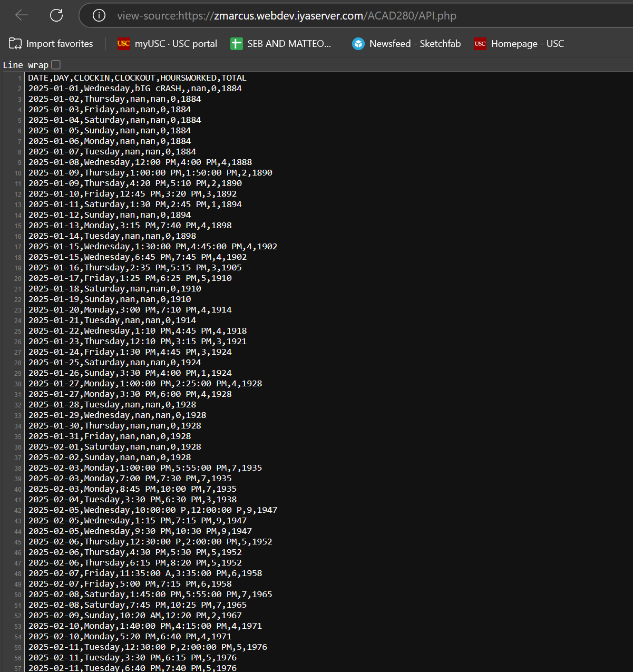633x672 pixels.
Task: Click line 2025-02-05,Wednesday,10:00:00 P,12:00:00 P
Action: click(x=152, y=510)
